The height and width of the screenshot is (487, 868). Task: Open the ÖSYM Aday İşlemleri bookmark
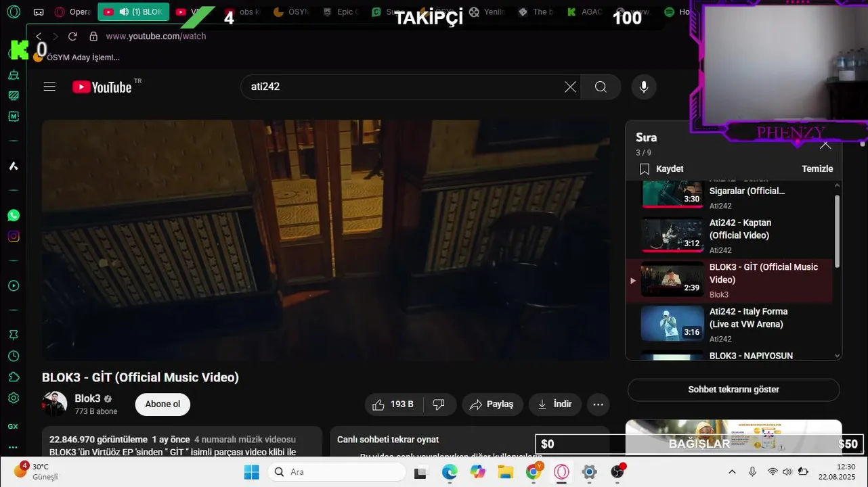77,57
